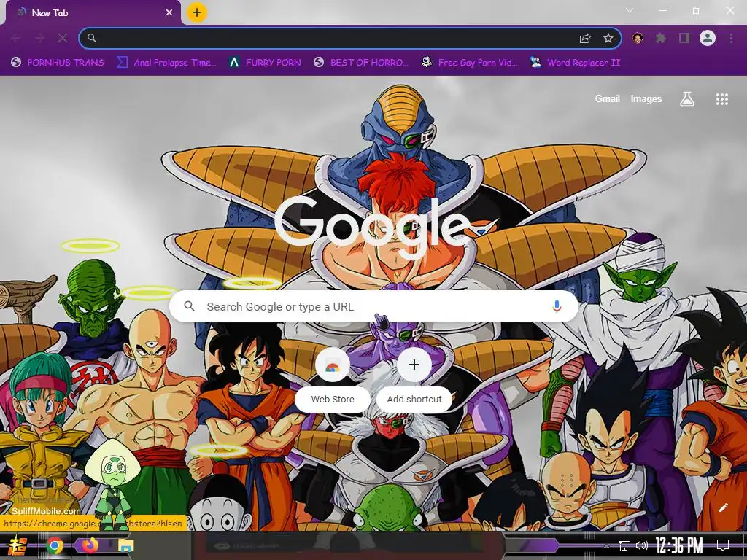This screenshot has height=560, width=747.
Task: Open File Explorer from taskbar
Action: pyautogui.click(x=125, y=545)
